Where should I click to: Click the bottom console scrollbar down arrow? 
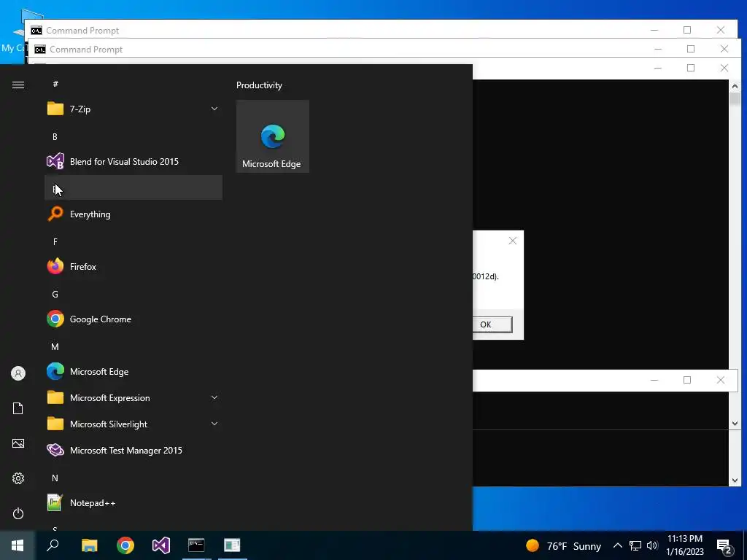pyautogui.click(x=735, y=481)
